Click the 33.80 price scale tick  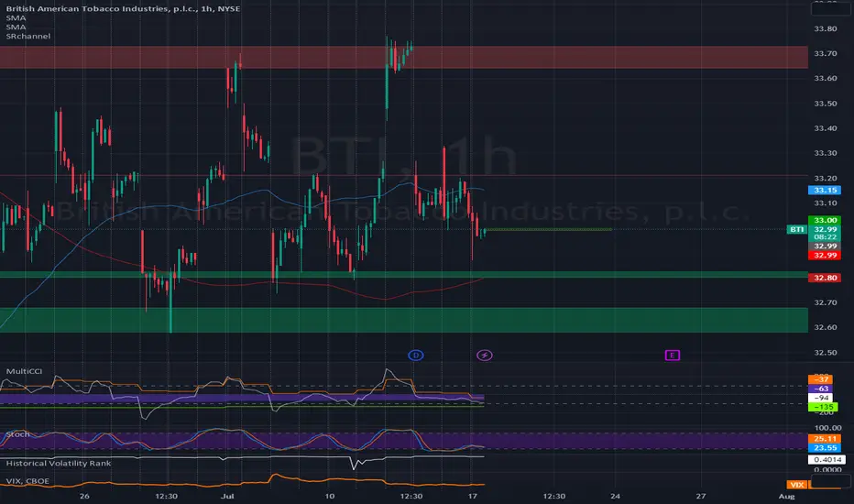click(x=825, y=29)
